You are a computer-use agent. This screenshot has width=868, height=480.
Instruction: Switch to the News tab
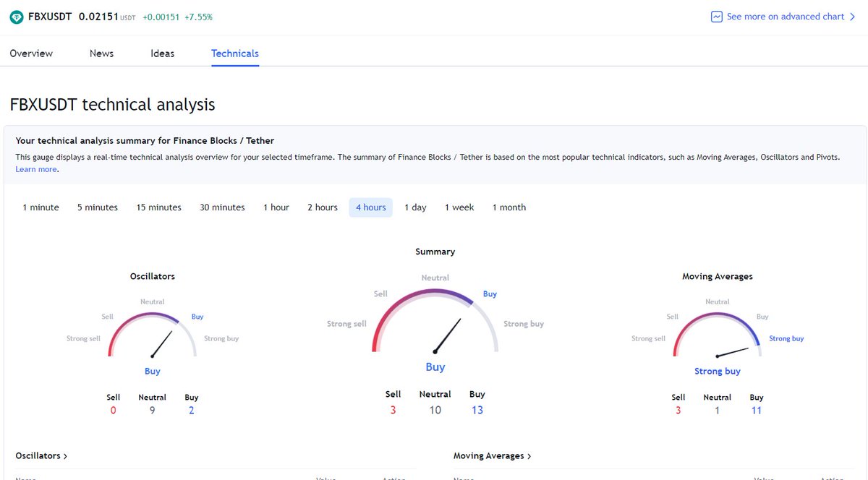(101, 53)
